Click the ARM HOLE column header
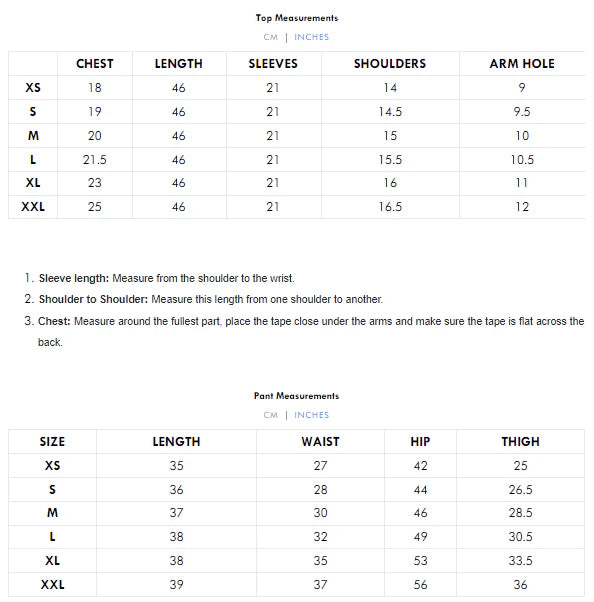Screen dimensions: 594x602 (522, 64)
